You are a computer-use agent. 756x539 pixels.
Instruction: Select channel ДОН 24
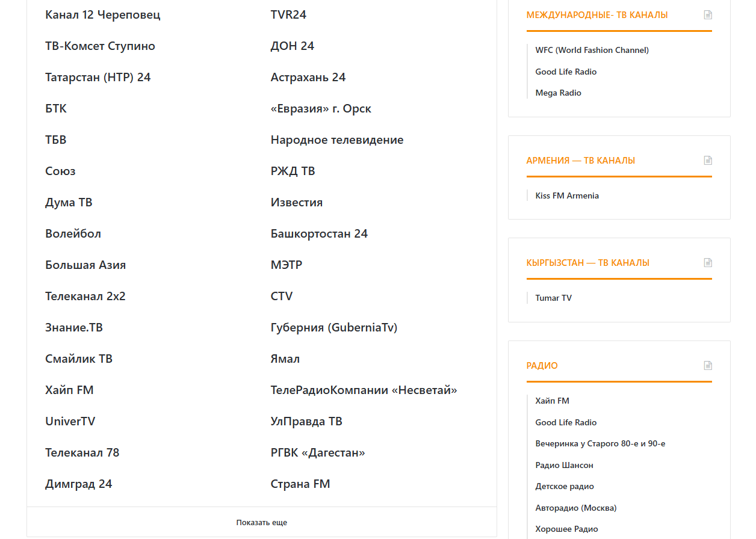coord(293,46)
